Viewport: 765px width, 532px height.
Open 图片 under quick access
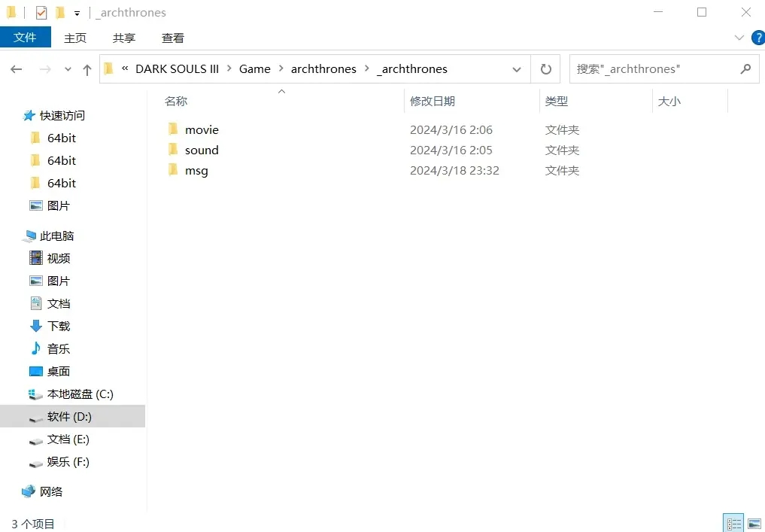pyautogui.click(x=59, y=206)
